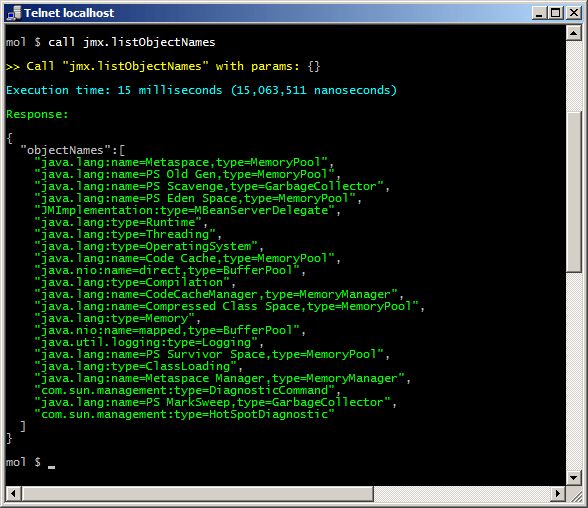588x508 pixels.
Task: Click the horizontal scrollbar thumb
Action: (x=198, y=493)
